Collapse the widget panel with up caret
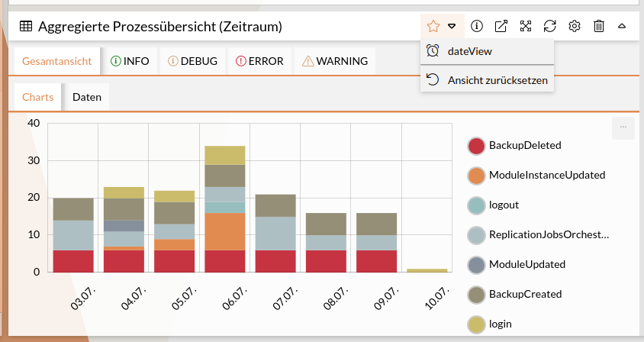644x342 pixels. pos(622,26)
